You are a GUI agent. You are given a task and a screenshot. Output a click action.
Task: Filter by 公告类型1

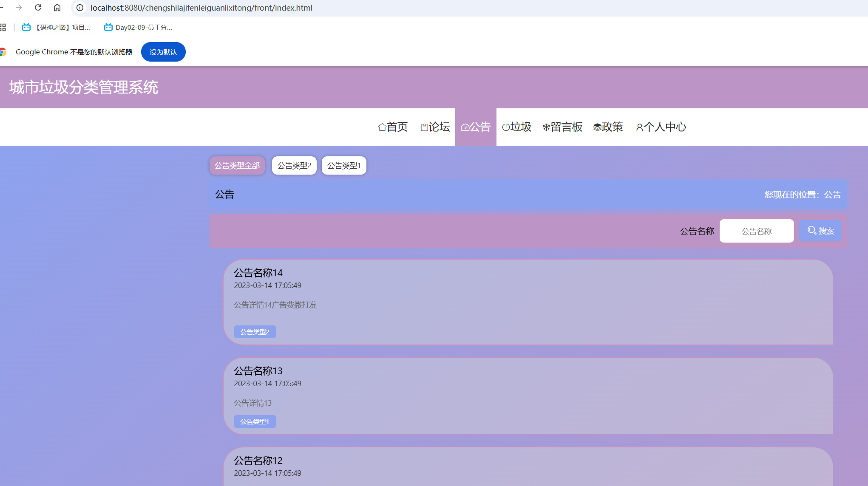344,166
